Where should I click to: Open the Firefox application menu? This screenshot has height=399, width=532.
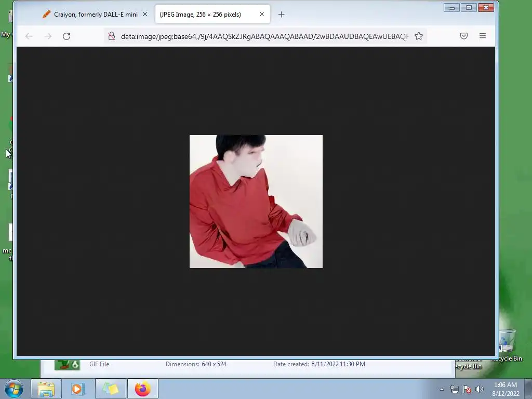click(x=483, y=36)
